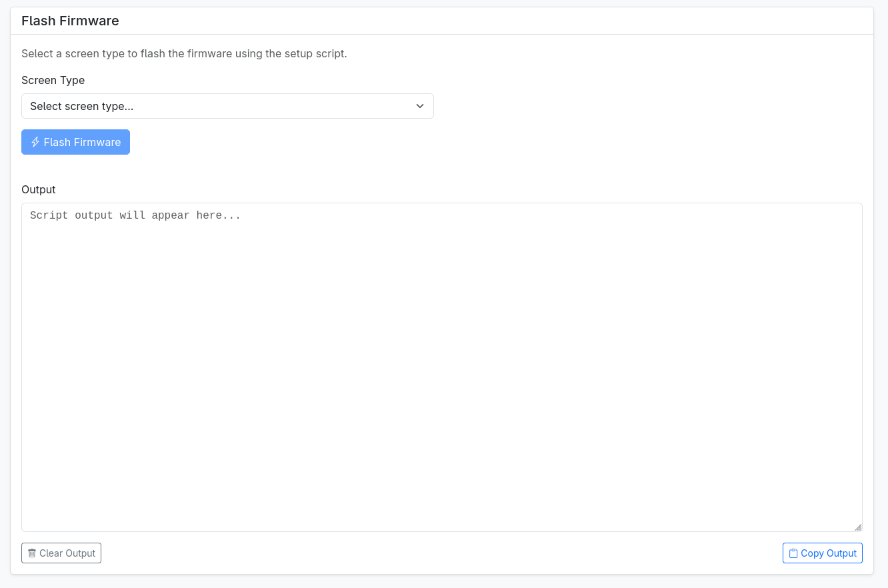This screenshot has width=888, height=588.
Task: Click the Screen Type label
Action: click(x=53, y=80)
